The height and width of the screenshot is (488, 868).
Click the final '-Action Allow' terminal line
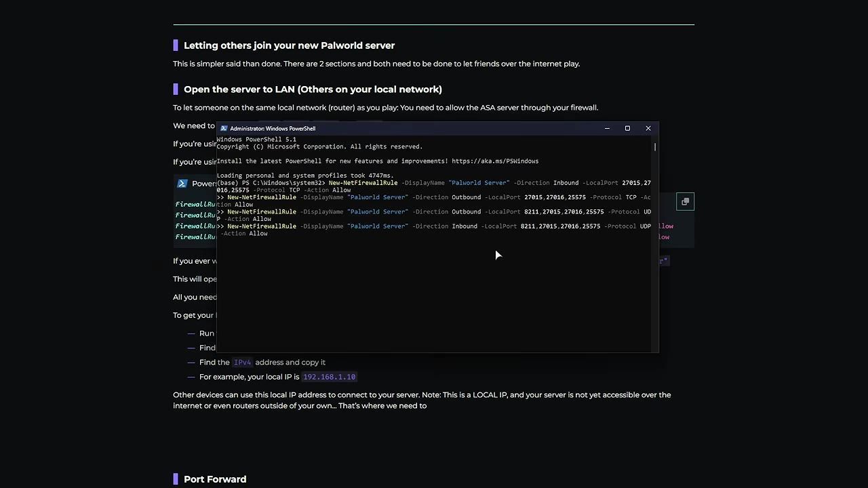(x=244, y=234)
